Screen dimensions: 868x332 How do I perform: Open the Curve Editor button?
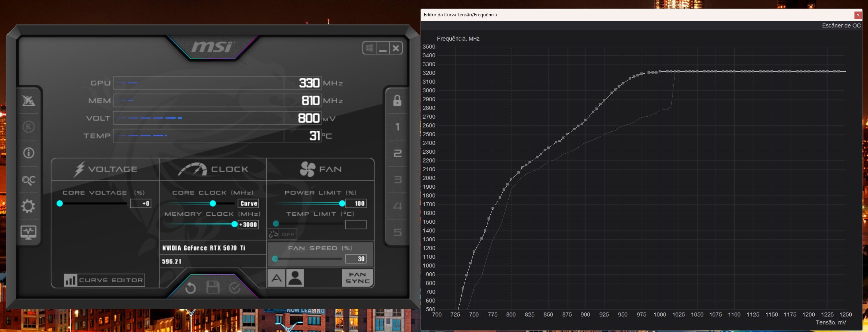(104, 280)
